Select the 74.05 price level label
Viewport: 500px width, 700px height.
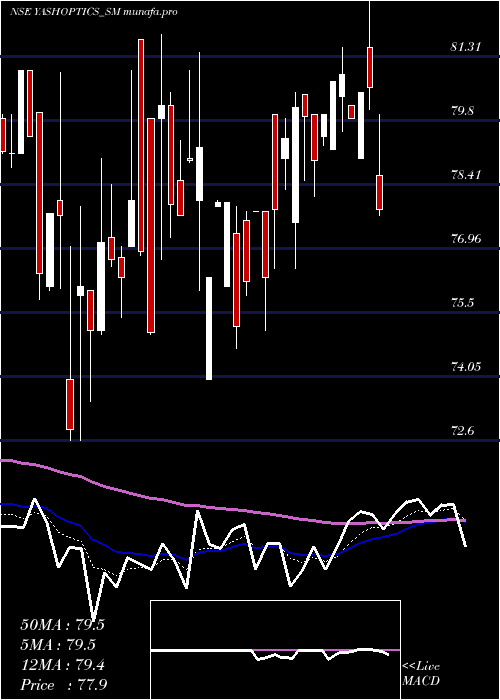pos(466,367)
